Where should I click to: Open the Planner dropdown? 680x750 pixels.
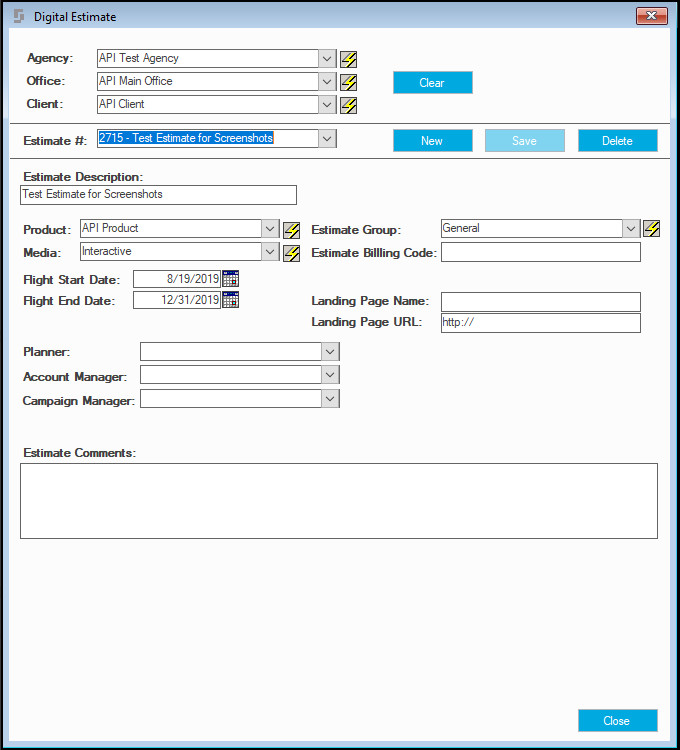(x=330, y=352)
